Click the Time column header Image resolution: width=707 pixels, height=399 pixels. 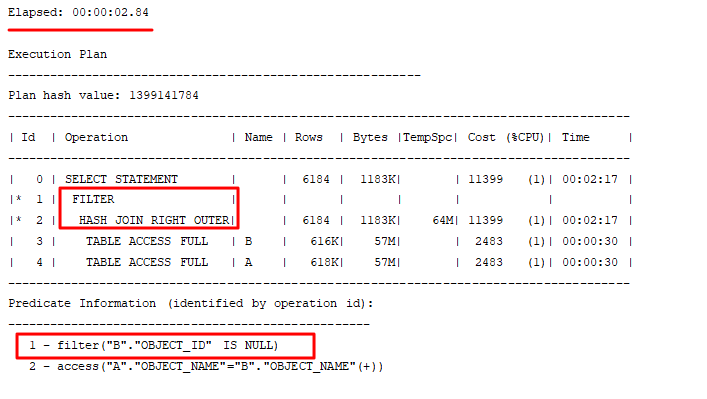pos(575,137)
